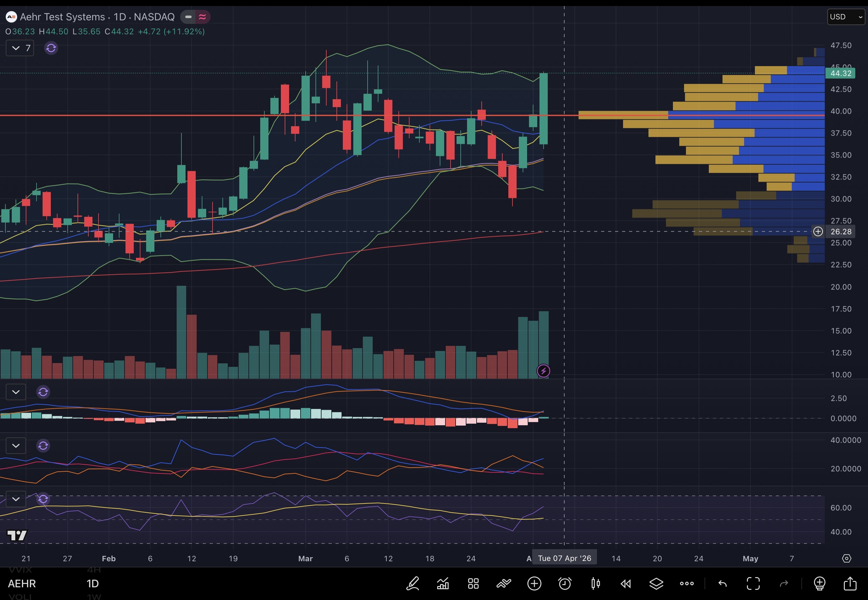This screenshot has width=868, height=600.
Task: Open the more options ellipsis menu
Action: pos(687,583)
